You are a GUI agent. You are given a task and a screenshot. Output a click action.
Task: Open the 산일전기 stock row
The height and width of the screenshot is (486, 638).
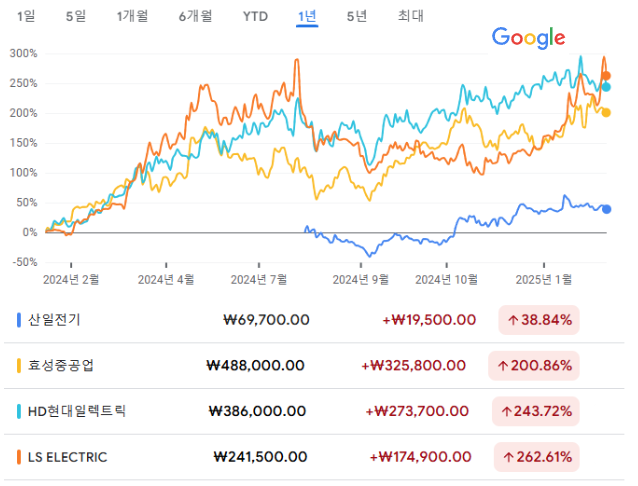(x=314, y=320)
